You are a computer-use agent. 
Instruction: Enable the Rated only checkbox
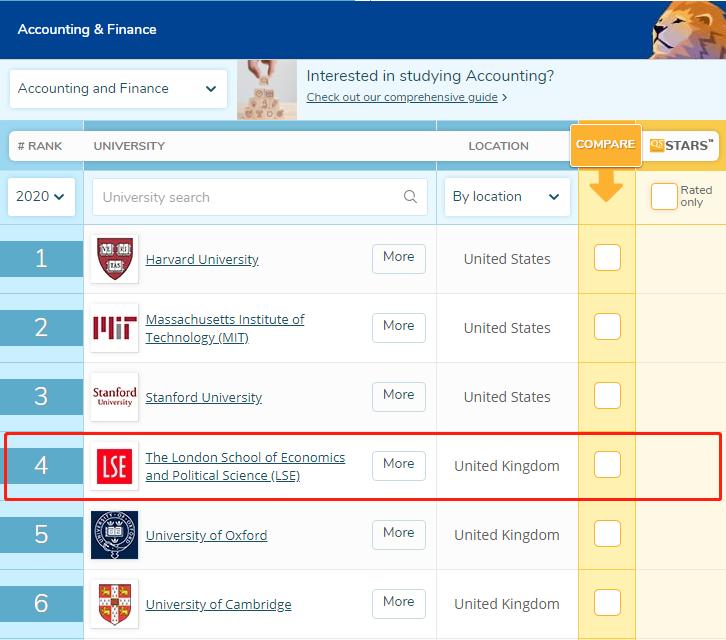pyautogui.click(x=664, y=196)
